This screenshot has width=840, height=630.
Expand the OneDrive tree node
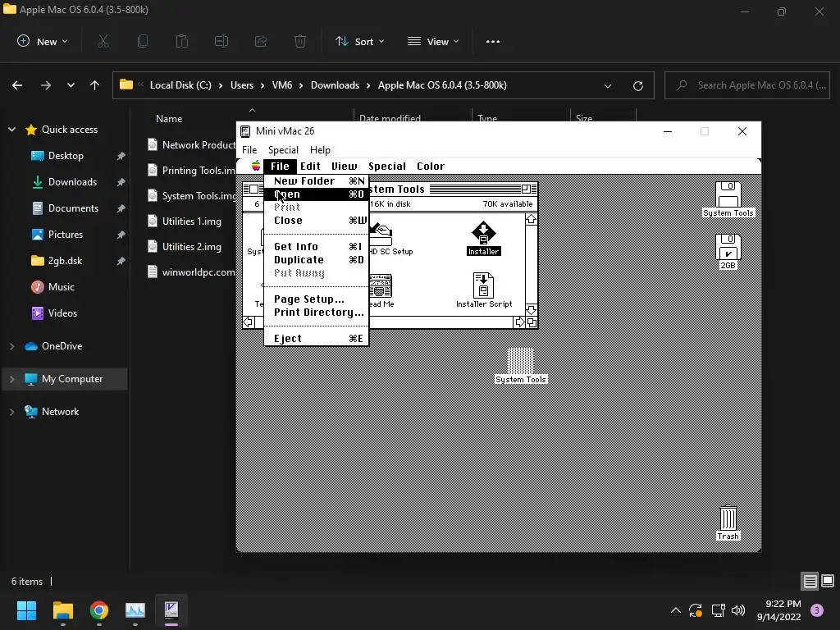[x=11, y=346]
